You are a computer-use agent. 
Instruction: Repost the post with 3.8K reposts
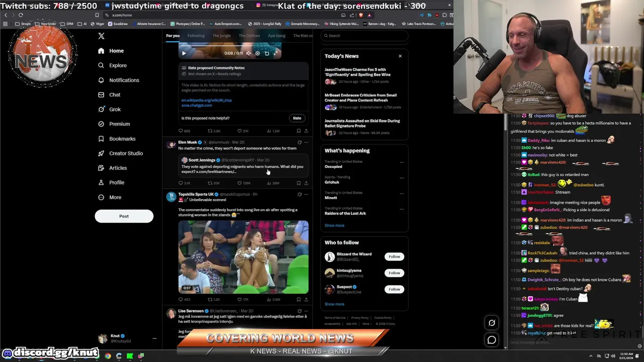(214, 131)
